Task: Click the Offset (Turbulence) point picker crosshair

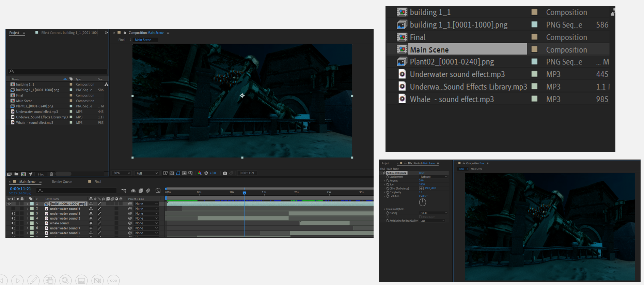Action: coord(421,188)
